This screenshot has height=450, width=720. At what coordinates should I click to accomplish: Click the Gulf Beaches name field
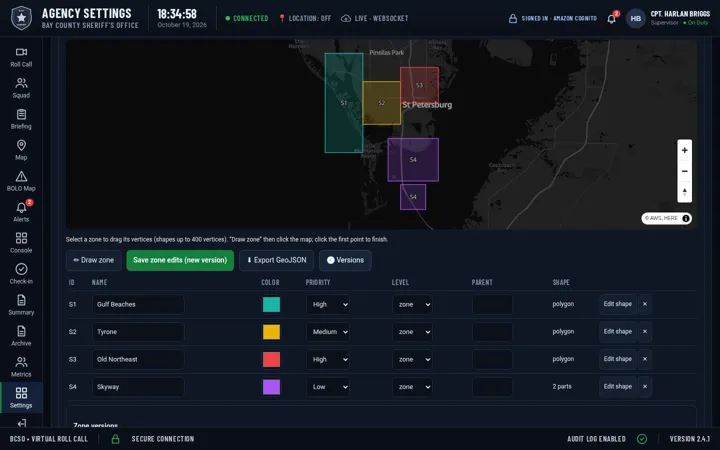click(x=138, y=304)
